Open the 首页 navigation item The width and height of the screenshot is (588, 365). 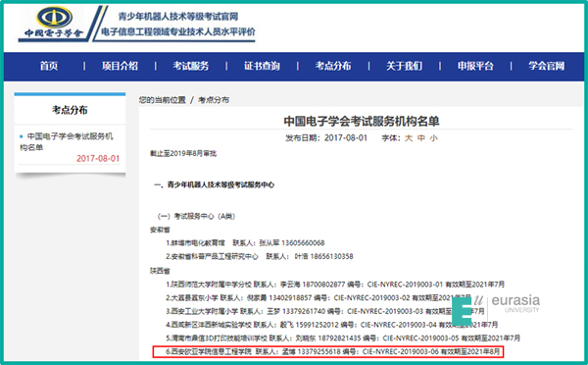[x=49, y=66]
